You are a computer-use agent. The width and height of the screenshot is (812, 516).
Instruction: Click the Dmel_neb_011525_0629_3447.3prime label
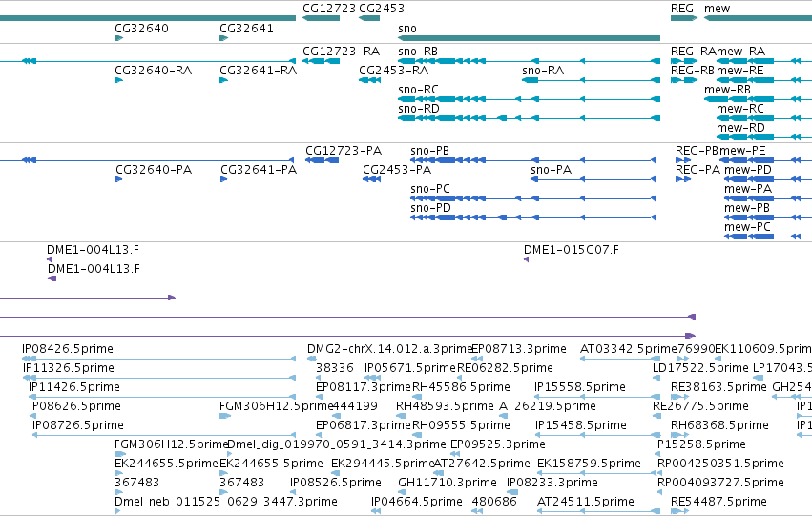tap(226, 502)
